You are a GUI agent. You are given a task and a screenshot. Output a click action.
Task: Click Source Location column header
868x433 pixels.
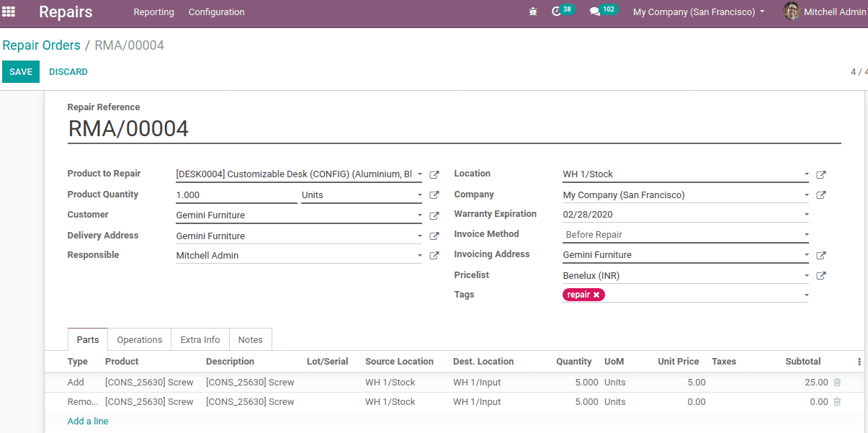pyautogui.click(x=399, y=362)
